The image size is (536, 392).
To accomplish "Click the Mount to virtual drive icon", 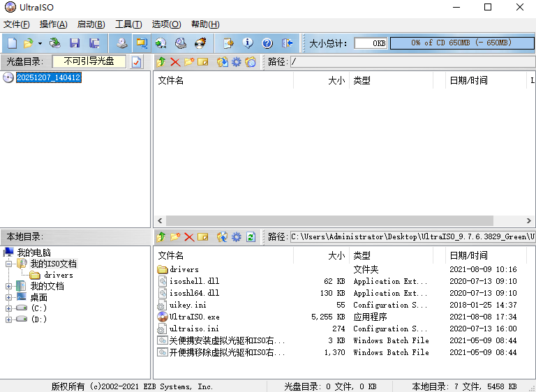I will 161,43.
